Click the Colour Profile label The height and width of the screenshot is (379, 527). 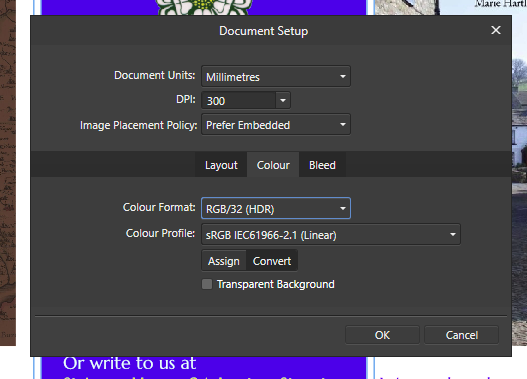[x=160, y=233]
